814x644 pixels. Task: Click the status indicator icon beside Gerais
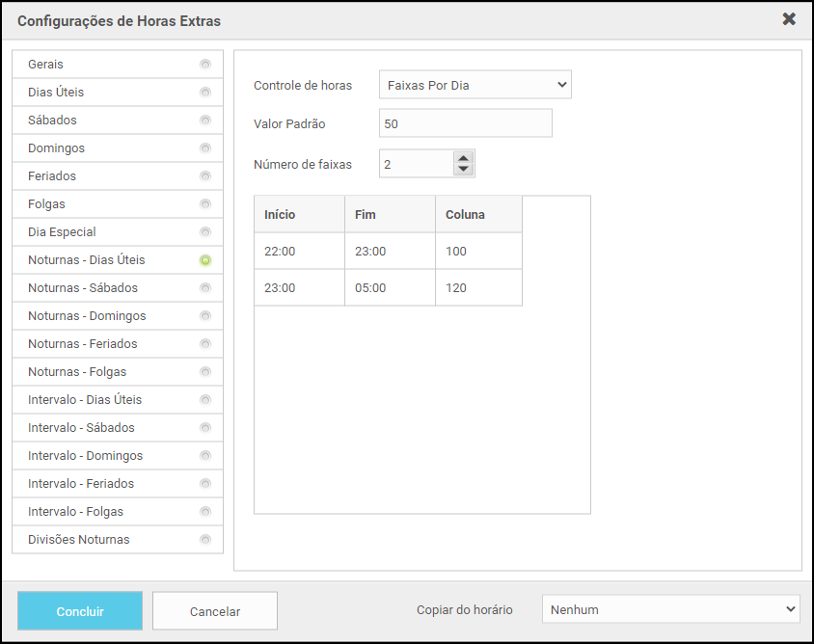coord(204,65)
